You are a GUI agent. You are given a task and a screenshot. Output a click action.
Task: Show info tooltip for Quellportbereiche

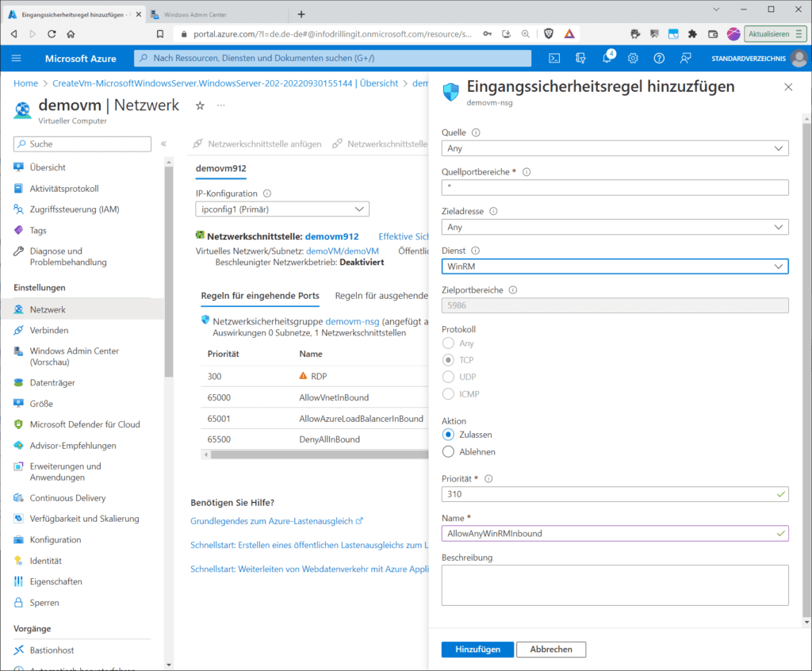[x=527, y=172]
